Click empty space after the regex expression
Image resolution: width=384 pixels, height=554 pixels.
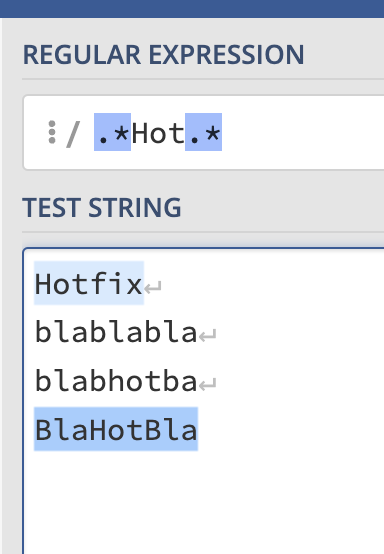coord(304,132)
